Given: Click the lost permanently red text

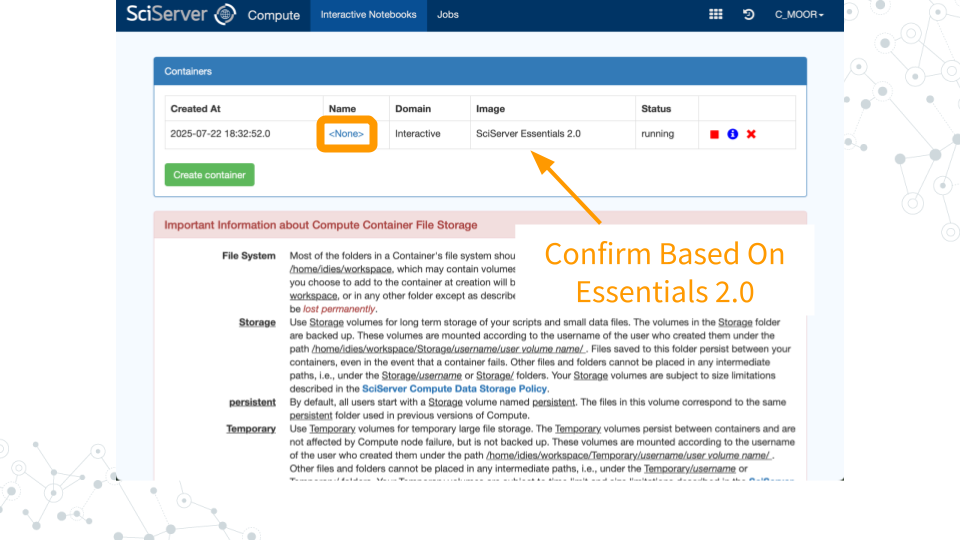Looking at the screenshot, I should pyautogui.click(x=339, y=309).
